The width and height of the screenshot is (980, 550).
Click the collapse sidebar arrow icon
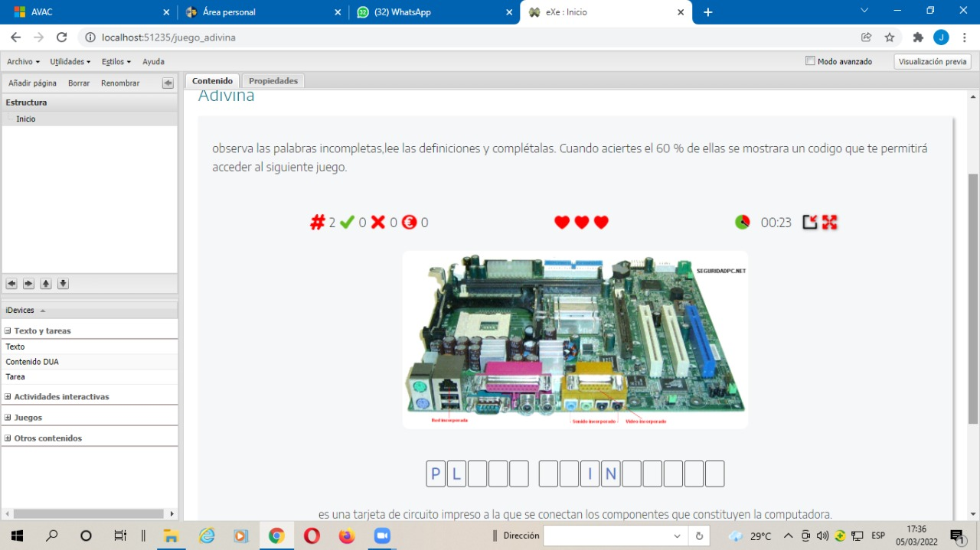pyautogui.click(x=168, y=83)
